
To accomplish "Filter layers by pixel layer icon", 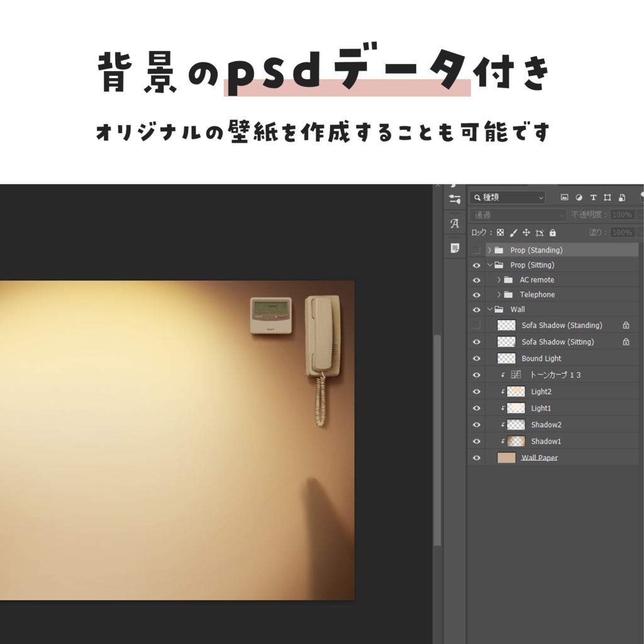I will point(564,197).
